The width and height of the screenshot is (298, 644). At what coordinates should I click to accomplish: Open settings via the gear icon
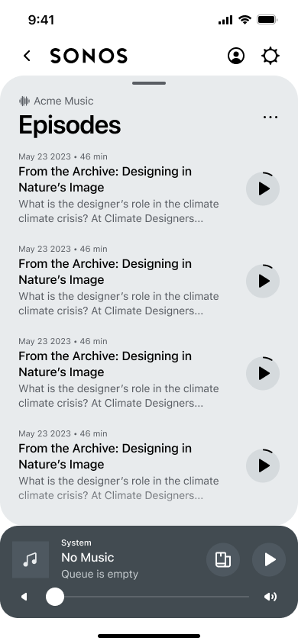click(270, 56)
